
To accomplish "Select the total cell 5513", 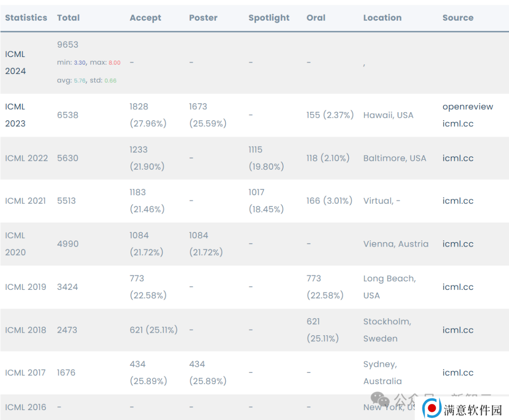I will tap(66, 201).
